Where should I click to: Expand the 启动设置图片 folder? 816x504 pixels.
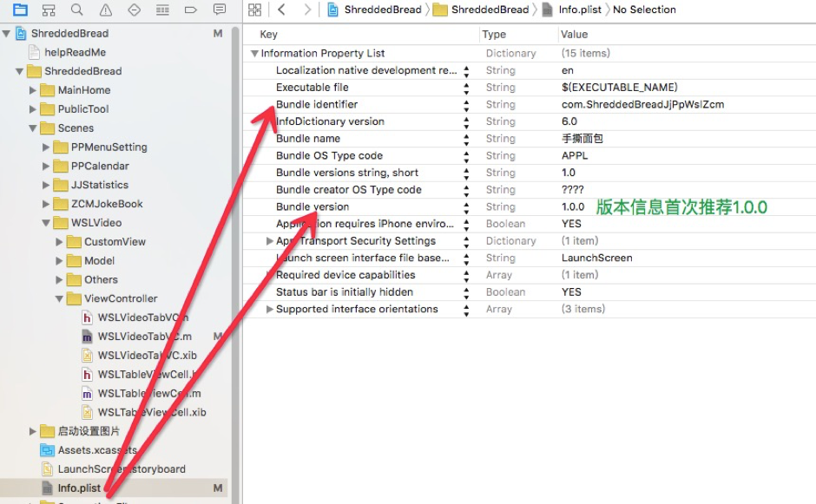click(33, 431)
